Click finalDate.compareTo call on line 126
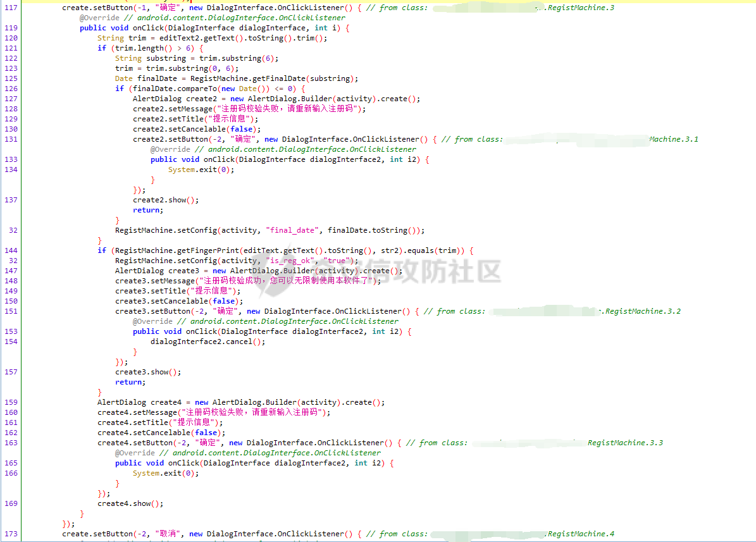Viewport: 756px width, 542px height. (171, 89)
